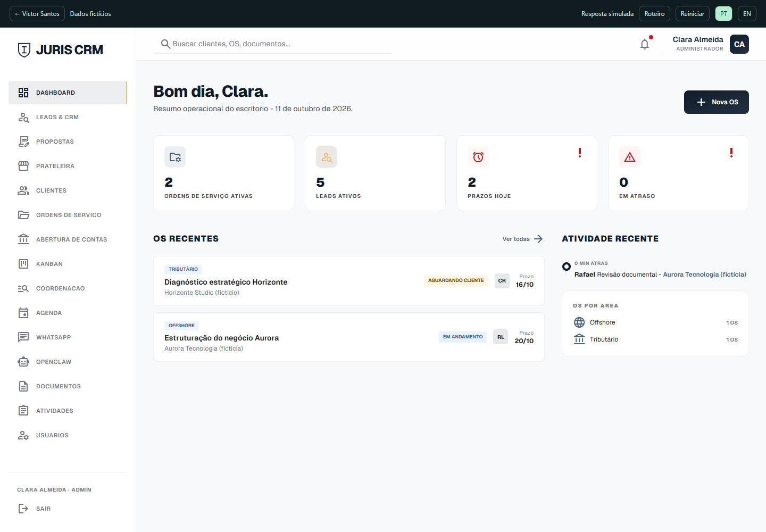Open the Prazos Hoje card

pyautogui.click(x=527, y=173)
